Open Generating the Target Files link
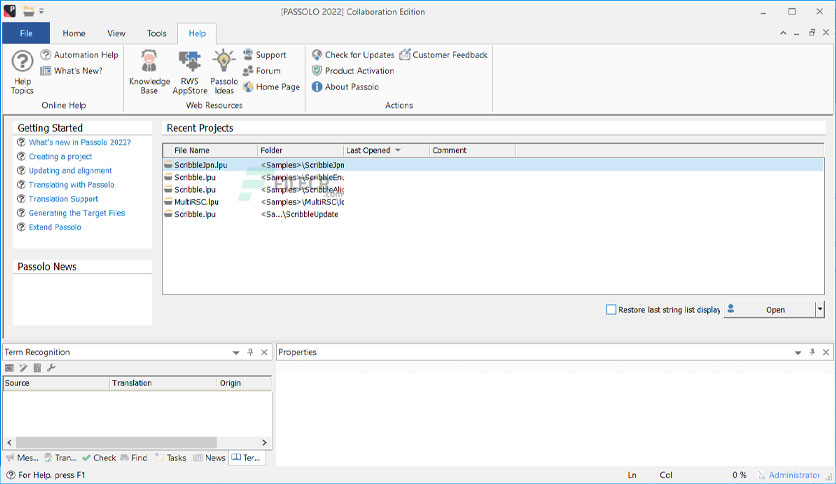This screenshot has width=836, height=484. (77, 213)
